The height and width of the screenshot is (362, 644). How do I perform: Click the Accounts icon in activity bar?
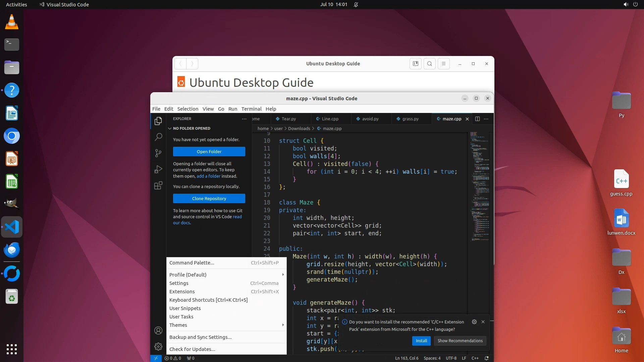(158, 330)
